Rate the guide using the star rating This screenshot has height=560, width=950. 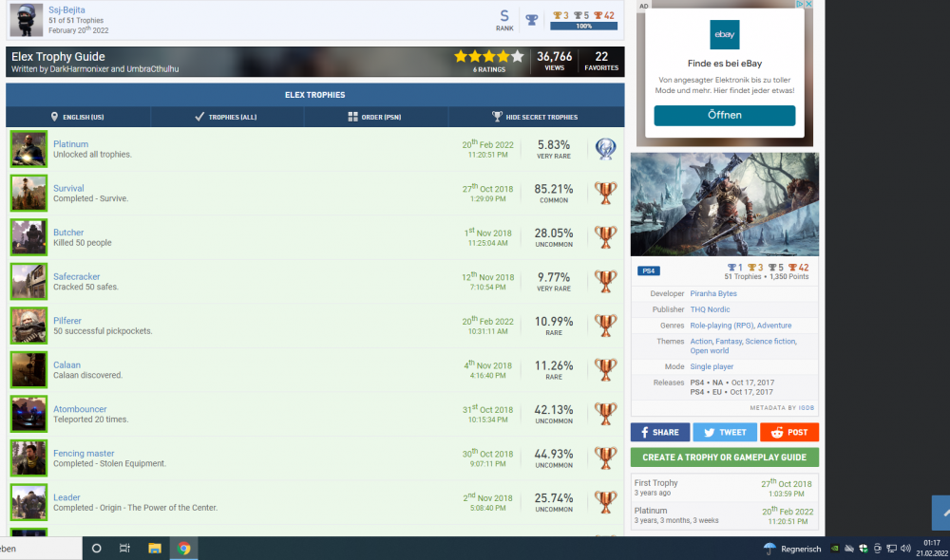(x=487, y=57)
